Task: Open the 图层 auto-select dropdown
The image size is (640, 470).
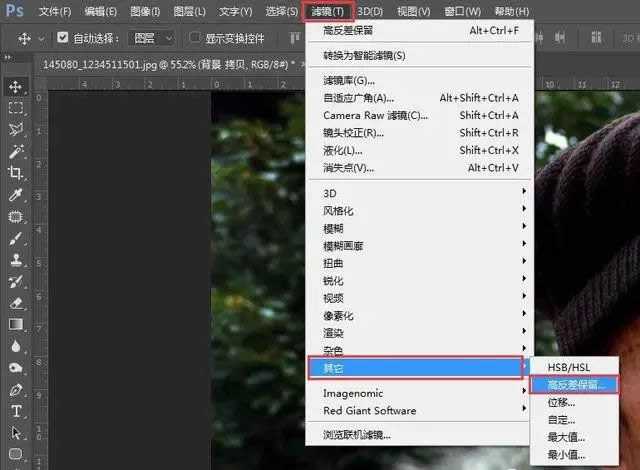Action: click(154, 38)
